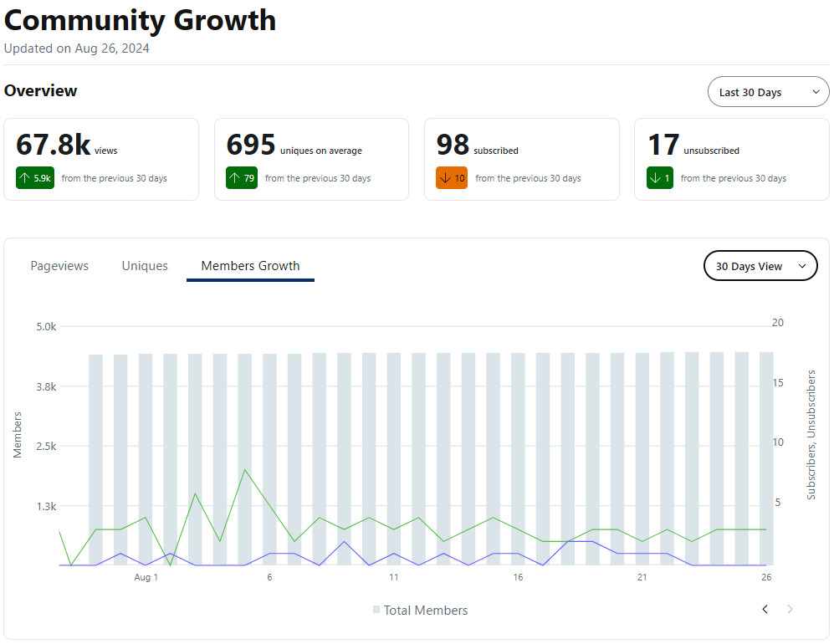This screenshot has width=834, height=644.
Task: Click the green up-arrow 79 uniques badge
Action: pyautogui.click(x=242, y=178)
